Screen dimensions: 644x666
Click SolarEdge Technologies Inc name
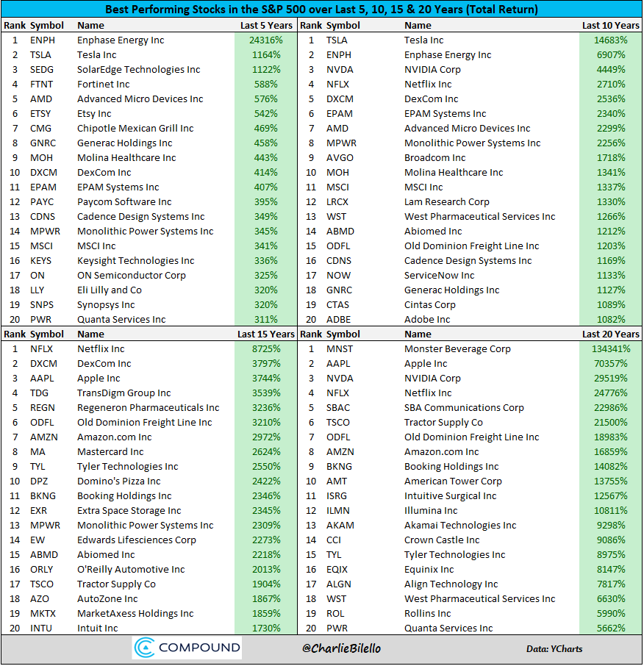tap(138, 70)
